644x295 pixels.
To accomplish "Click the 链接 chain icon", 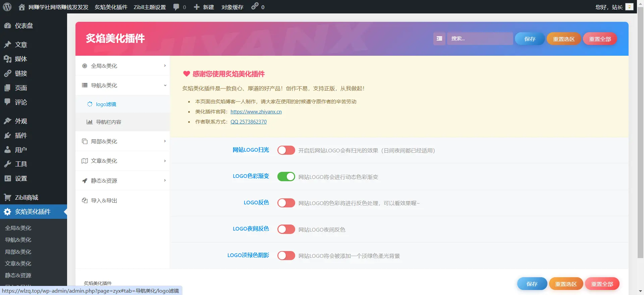I will coord(7,73).
